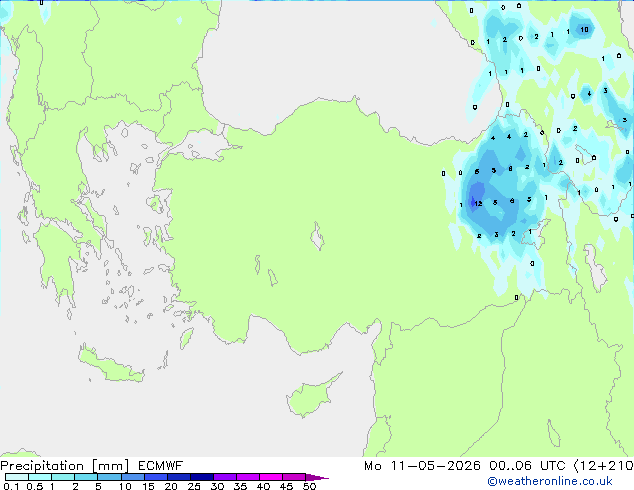Screen dimensions: 634x490
Task: Click the "(12+210" forecast run text
Action: click(x=604, y=466)
